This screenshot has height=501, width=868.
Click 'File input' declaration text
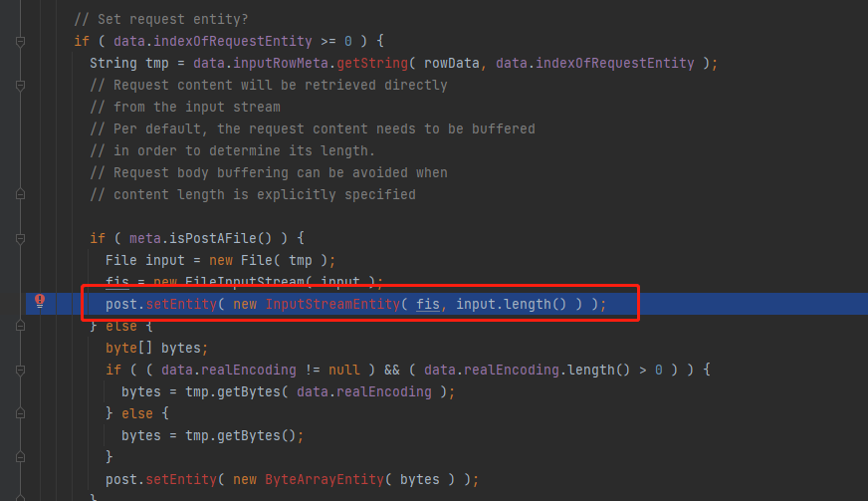(145, 261)
